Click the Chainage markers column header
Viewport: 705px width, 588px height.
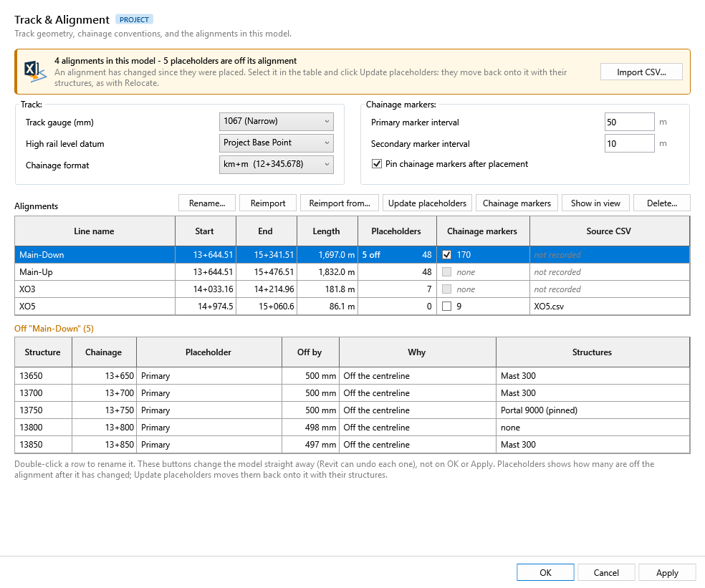click(483, 231)
